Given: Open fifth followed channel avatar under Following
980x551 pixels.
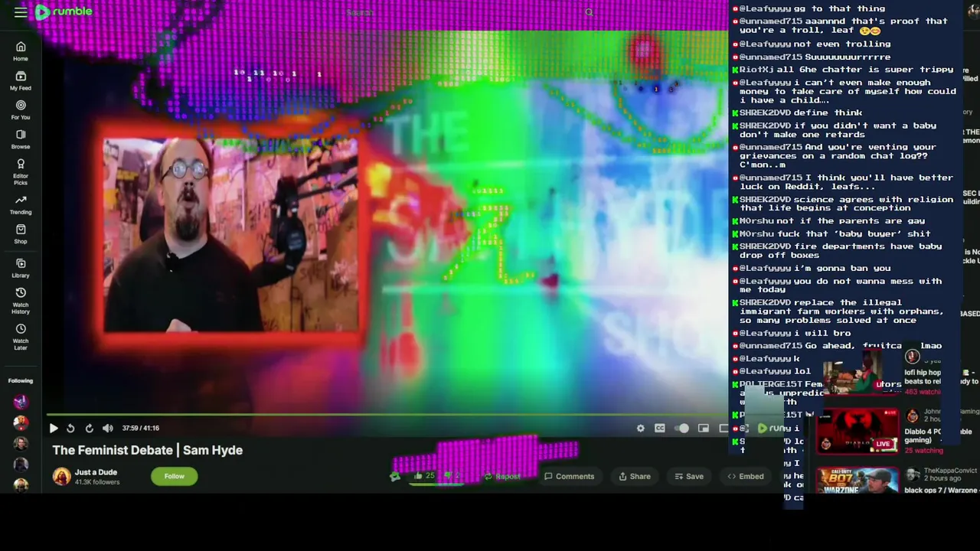Looking at the screenshot, I should coord(21,484).
